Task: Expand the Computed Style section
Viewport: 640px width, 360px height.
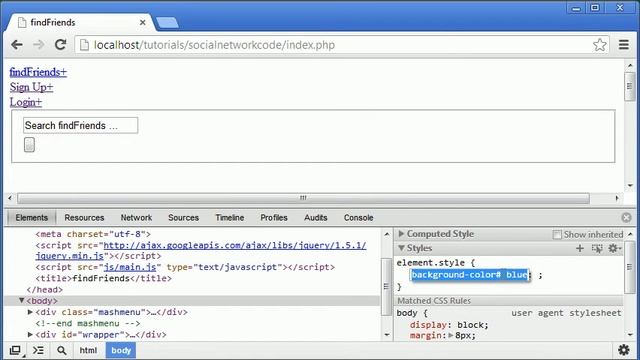Action: point(401,234)
